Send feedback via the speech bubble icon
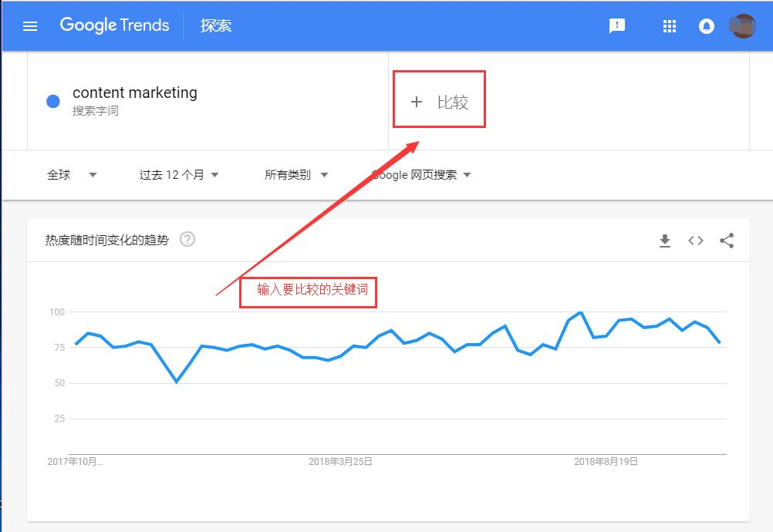773x532 pixels. [616, 26]
